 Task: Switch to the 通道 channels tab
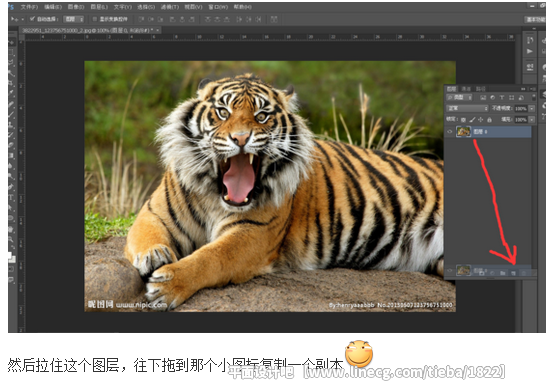(x=466, y=89)
